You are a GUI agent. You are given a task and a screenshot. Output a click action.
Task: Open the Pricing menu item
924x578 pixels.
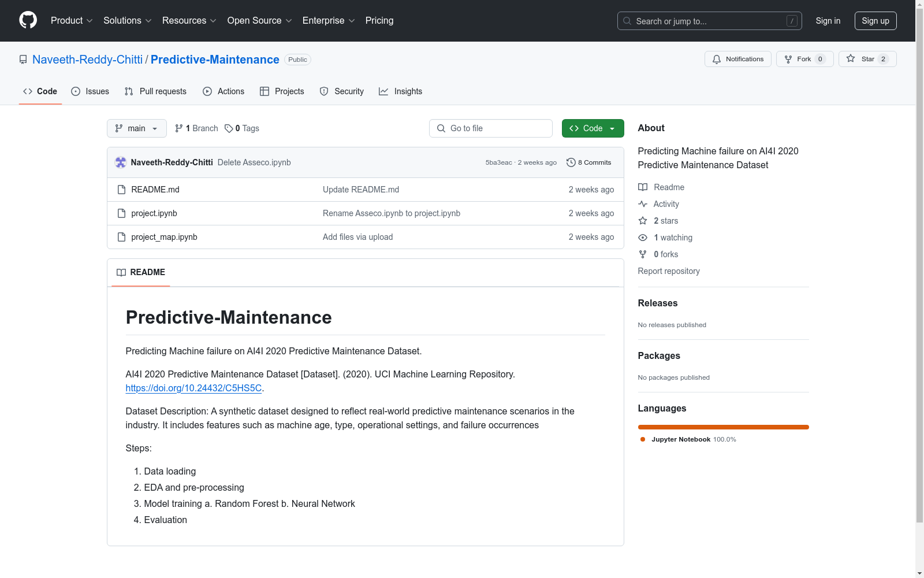(379, 20)
